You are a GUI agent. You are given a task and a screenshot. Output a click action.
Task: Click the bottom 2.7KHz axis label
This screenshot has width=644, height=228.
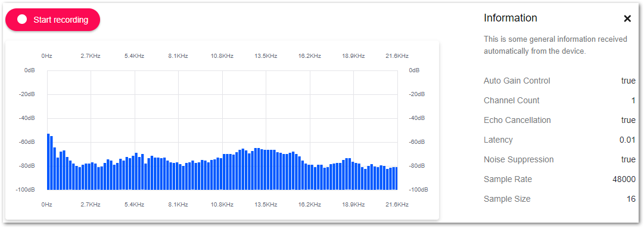click(91, 204)
